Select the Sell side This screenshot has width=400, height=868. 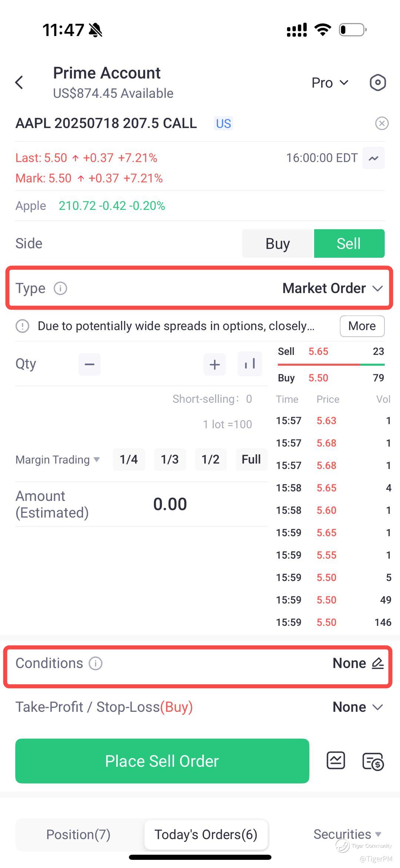[349, 244]
